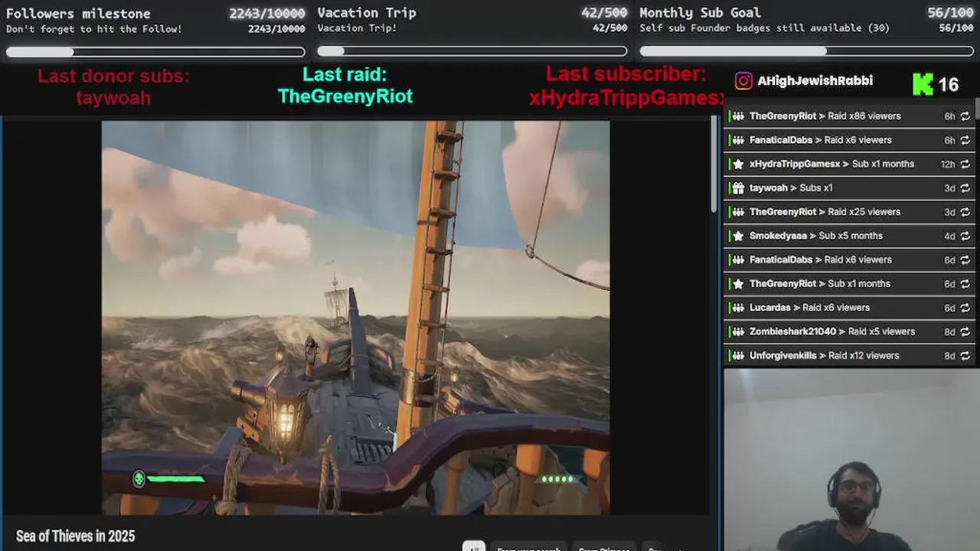Click the green skull health icon in game

pyautogui.click(x=139, y=479)
